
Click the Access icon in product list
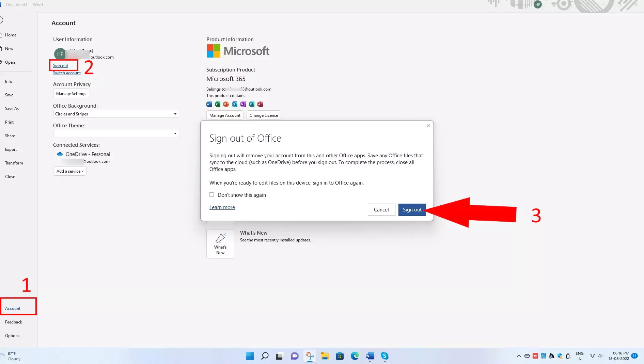260,104
